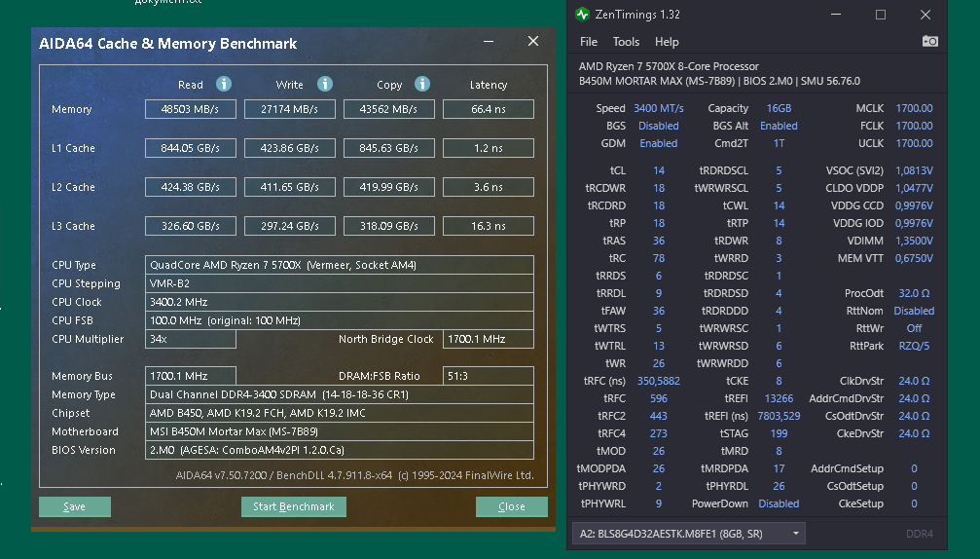
Task: Open the Help menu in ZenTimings
Action: click(x=667, y=42)
